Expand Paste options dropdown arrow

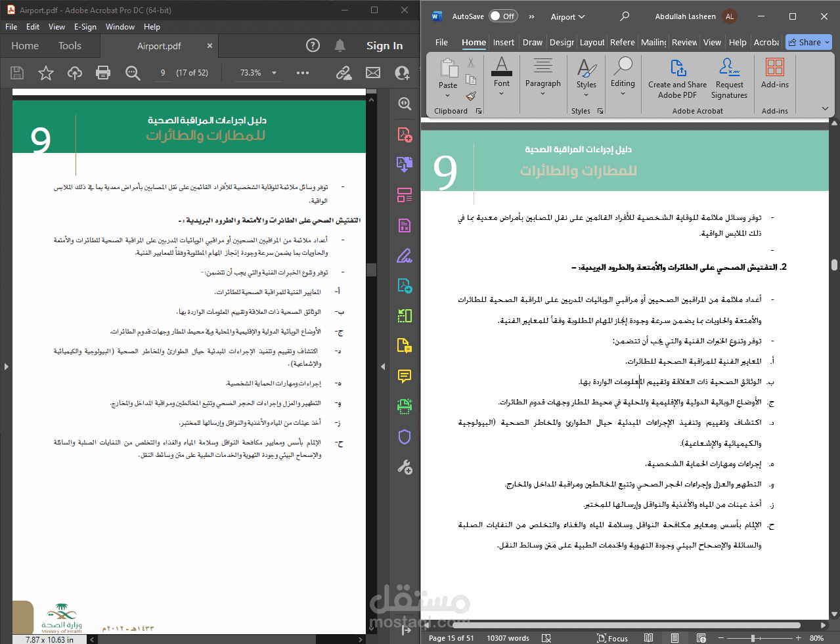(x=448, y=95)
